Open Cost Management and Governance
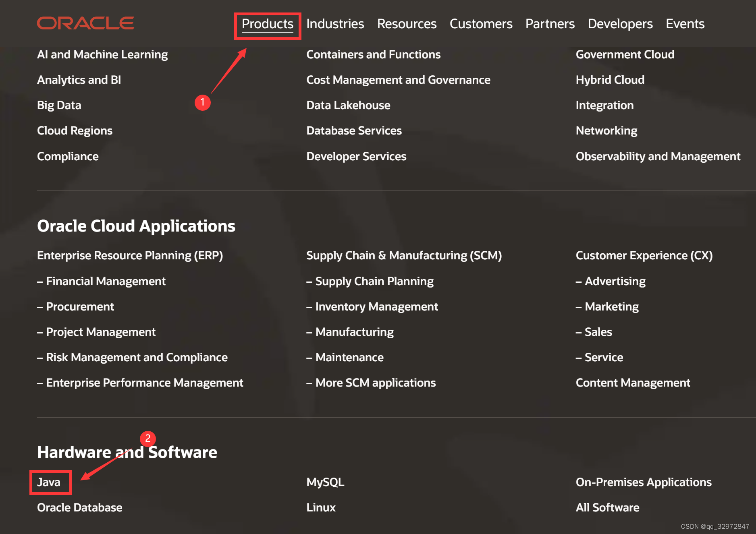 (x=398, y=80)
